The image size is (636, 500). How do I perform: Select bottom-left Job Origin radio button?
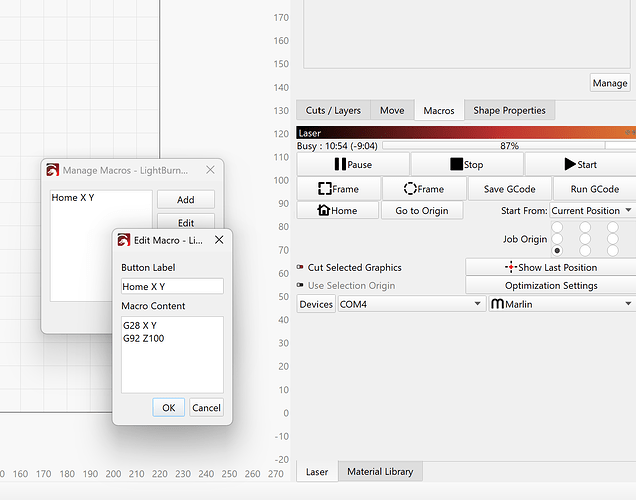click(x=557, y=251)
